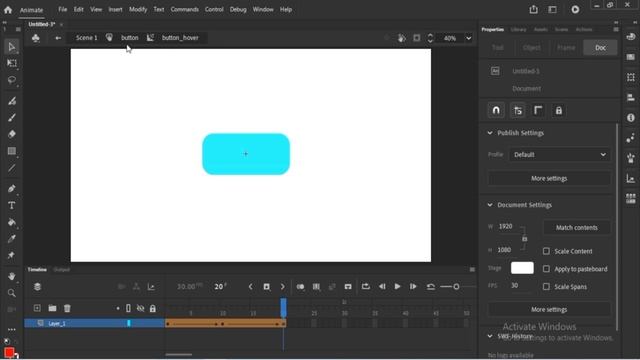
Task: Open the Commands menu
Action: click(x=184, y=9)
